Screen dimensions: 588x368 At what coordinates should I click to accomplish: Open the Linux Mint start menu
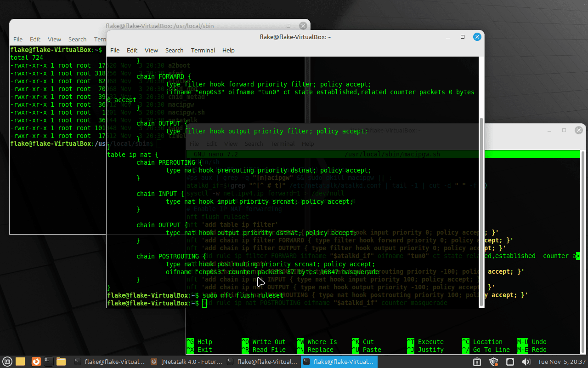tap(7, 362)
